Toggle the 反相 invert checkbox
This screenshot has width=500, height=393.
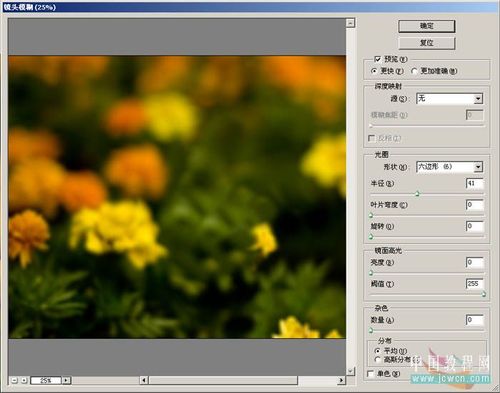tap(371, 138)
